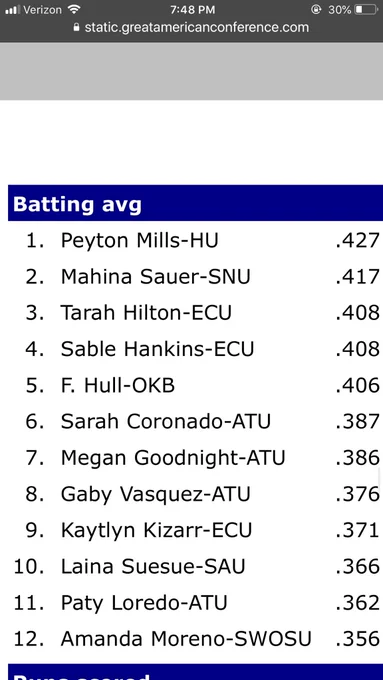The height and width of the screenshot is (680, 383).
Task: Select the Peyton Mills-HU row
Action: (195, 240)
